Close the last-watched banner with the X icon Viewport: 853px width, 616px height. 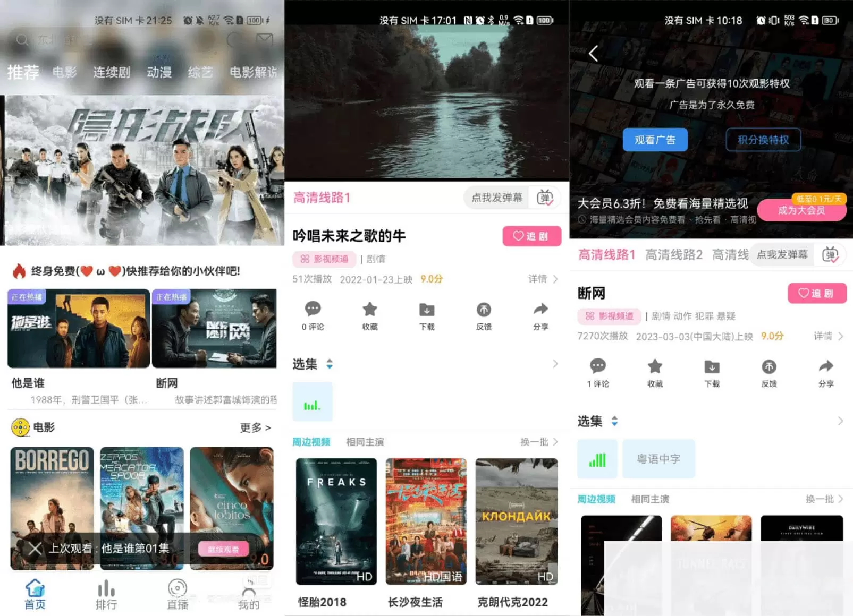(x=35, y=549)
